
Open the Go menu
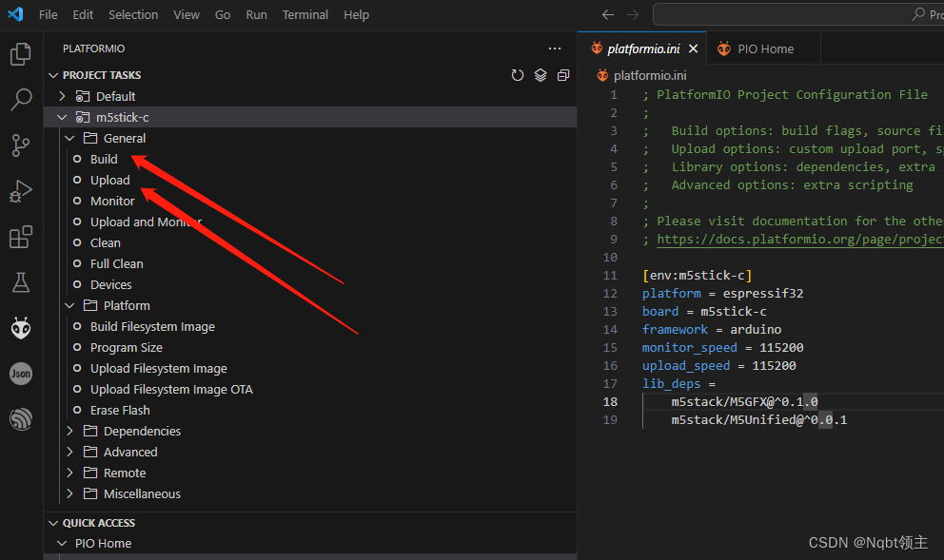pyautogui.click(x=223, y=14)
